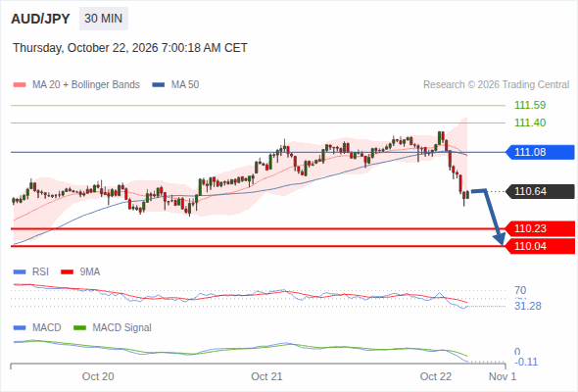Click the AUD/JPY pair title
578x392 pixels.
point(40,19)
